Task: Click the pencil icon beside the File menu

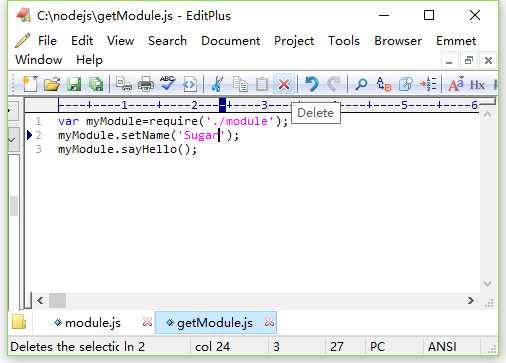Action: click(23, 41)
